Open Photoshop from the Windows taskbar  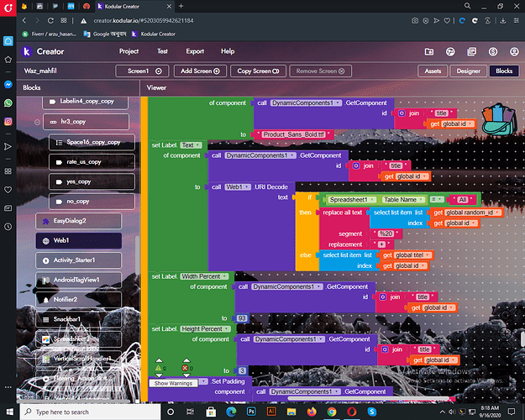(x=249, y=412)
